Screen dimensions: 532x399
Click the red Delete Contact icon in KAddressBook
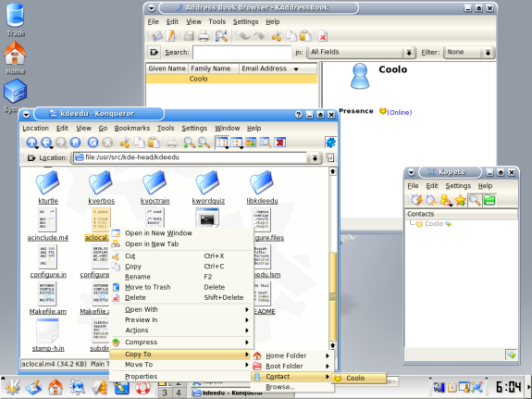(323, 36)
